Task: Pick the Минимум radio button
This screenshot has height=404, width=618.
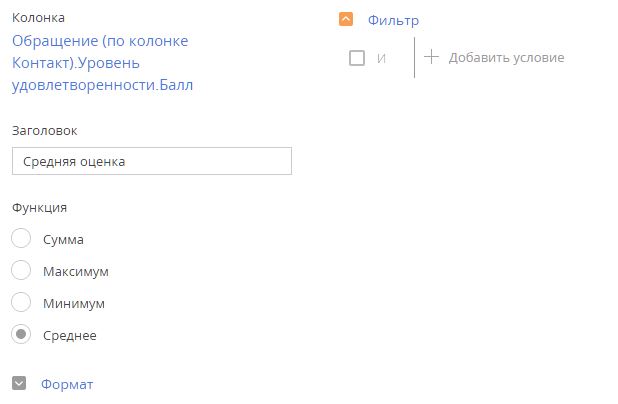Action: pos(21,302)
